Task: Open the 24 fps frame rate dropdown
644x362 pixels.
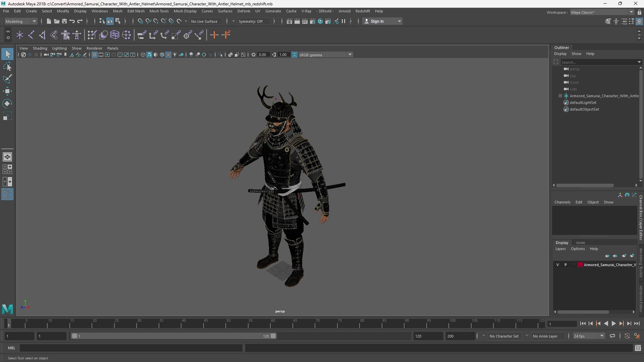Action: point(588,336)
